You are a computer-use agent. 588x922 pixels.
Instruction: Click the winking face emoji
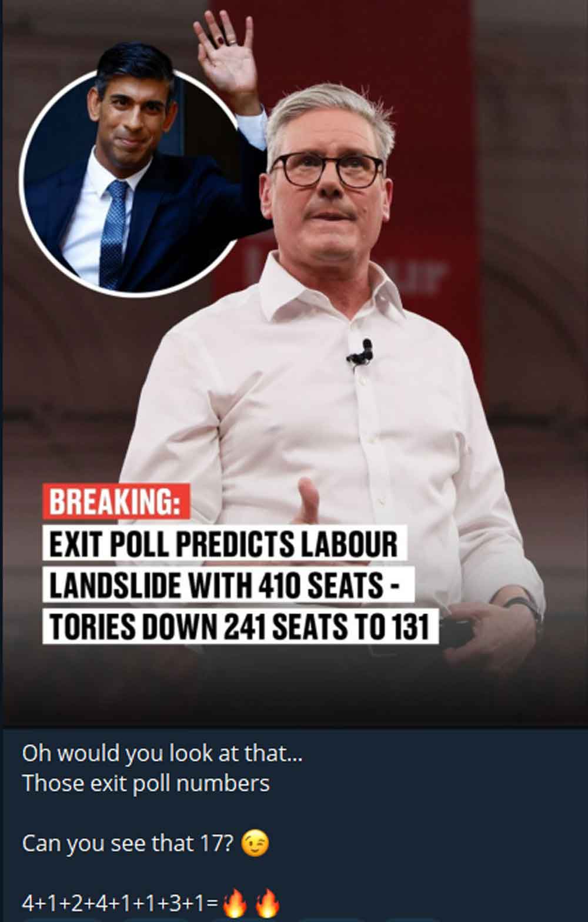tap(255, 843)
